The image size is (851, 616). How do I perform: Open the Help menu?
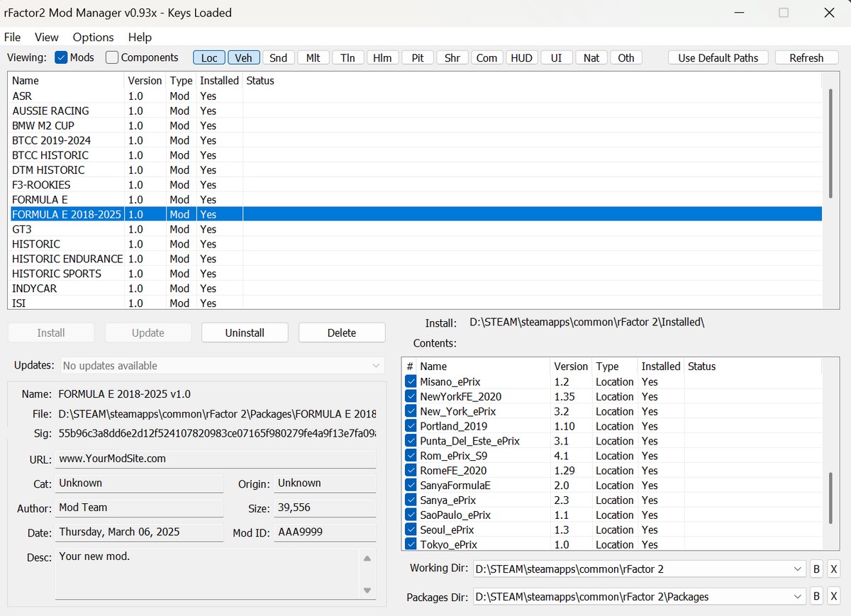pyautogui.click(x=140, y=37)
